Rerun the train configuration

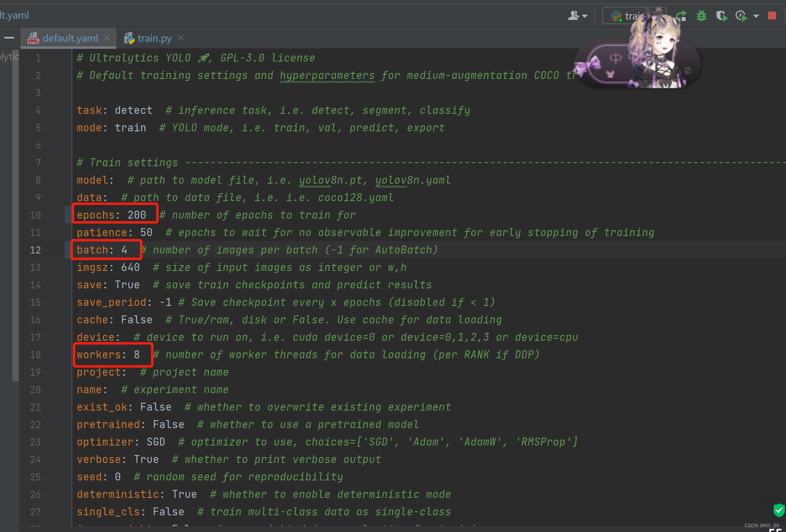pyautogui.click(x=681, y=15)
